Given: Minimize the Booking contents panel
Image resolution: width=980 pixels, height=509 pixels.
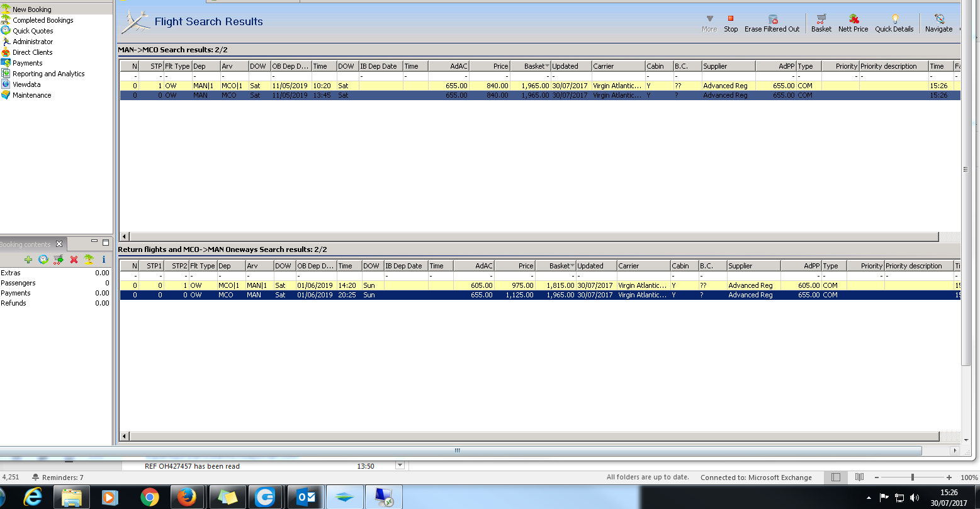Looking at the screenshot, I should [94, 242].
